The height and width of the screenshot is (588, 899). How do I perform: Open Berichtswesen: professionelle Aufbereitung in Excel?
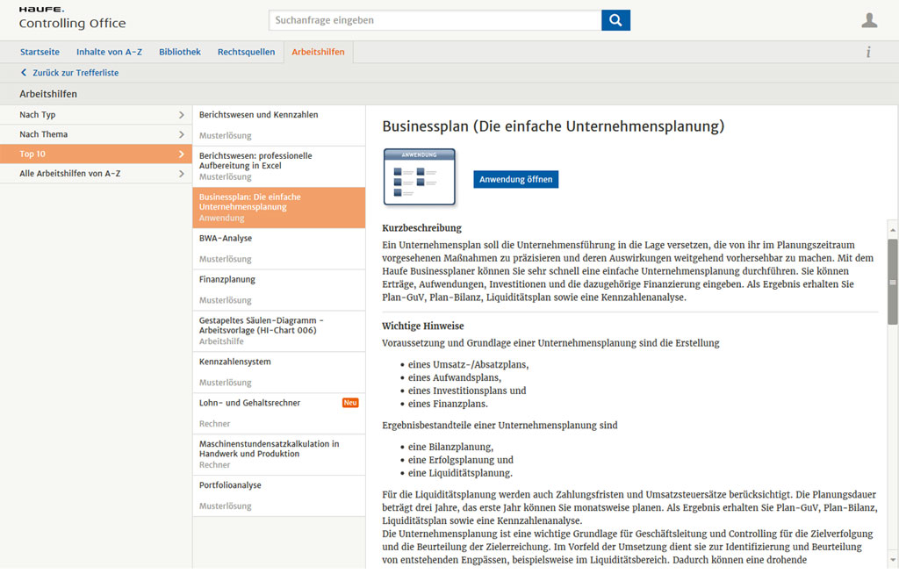click(x=278, y=166)
